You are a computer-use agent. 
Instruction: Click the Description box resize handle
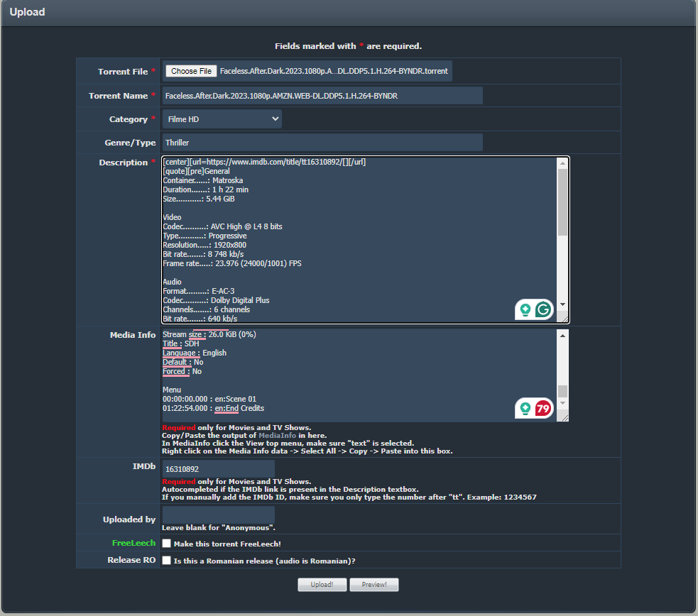pos(565,319)
